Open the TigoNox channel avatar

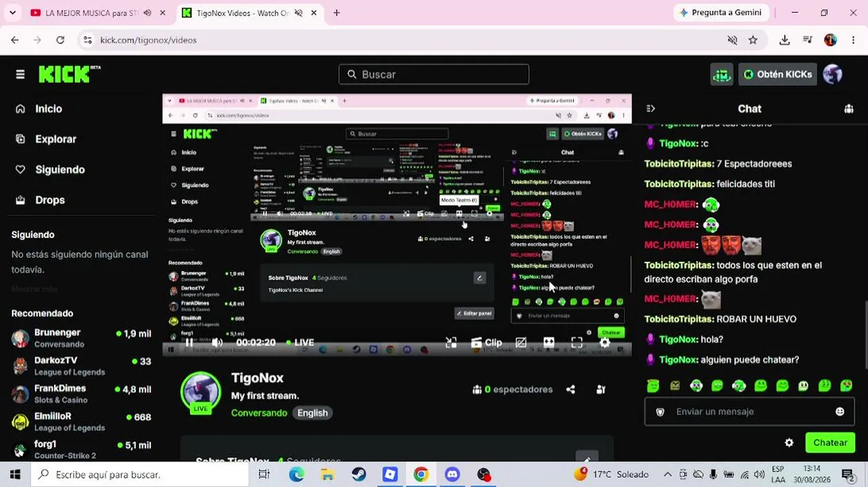201,392
